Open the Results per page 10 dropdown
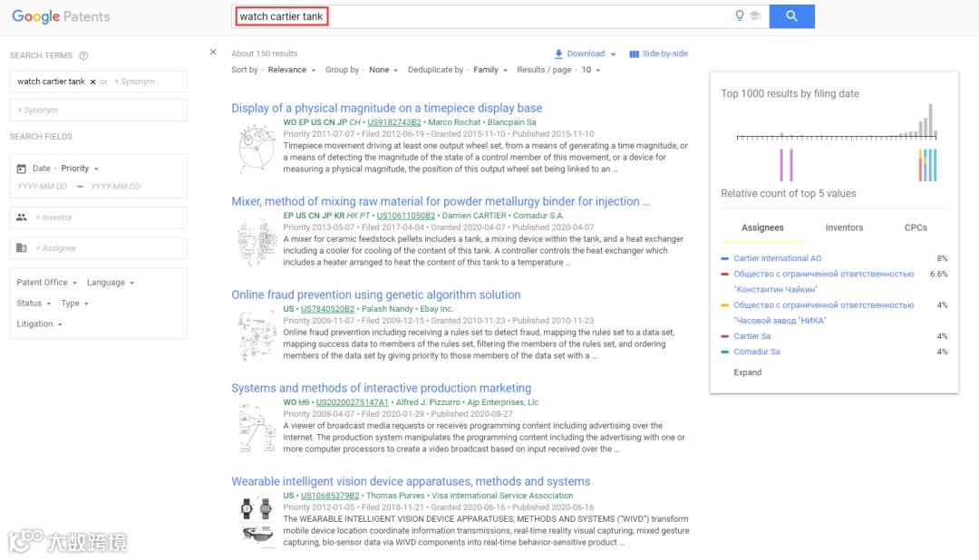 click(591, 70)
